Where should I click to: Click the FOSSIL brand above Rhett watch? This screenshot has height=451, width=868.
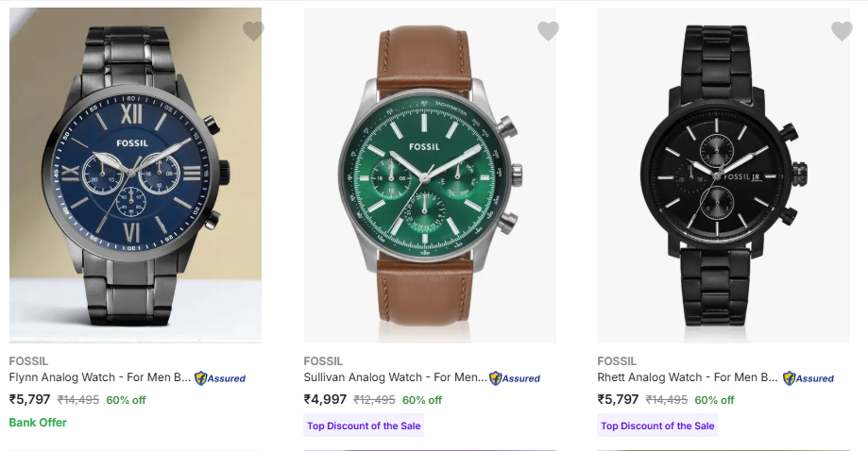pos(617,360)
